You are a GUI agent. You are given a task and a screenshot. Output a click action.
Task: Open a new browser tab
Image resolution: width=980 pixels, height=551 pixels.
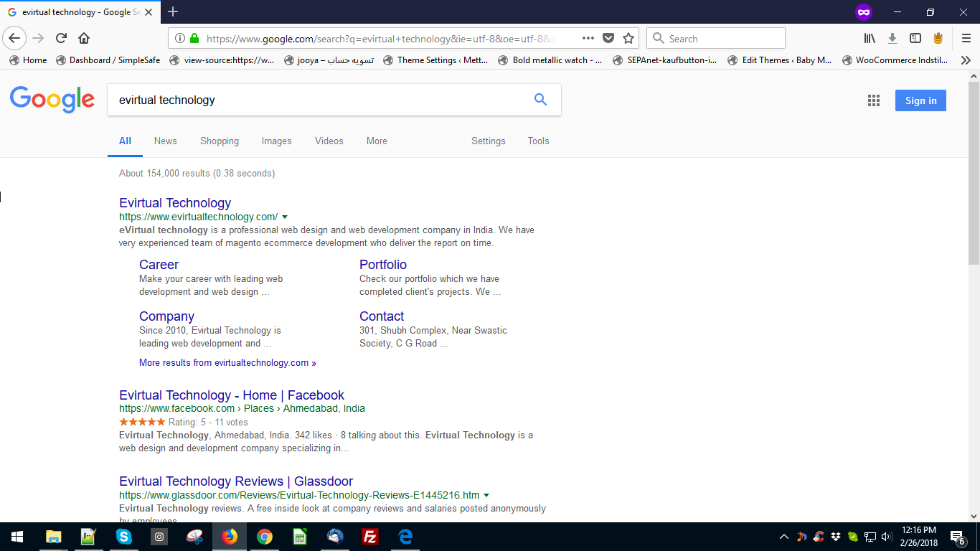(x=173, y=11)
